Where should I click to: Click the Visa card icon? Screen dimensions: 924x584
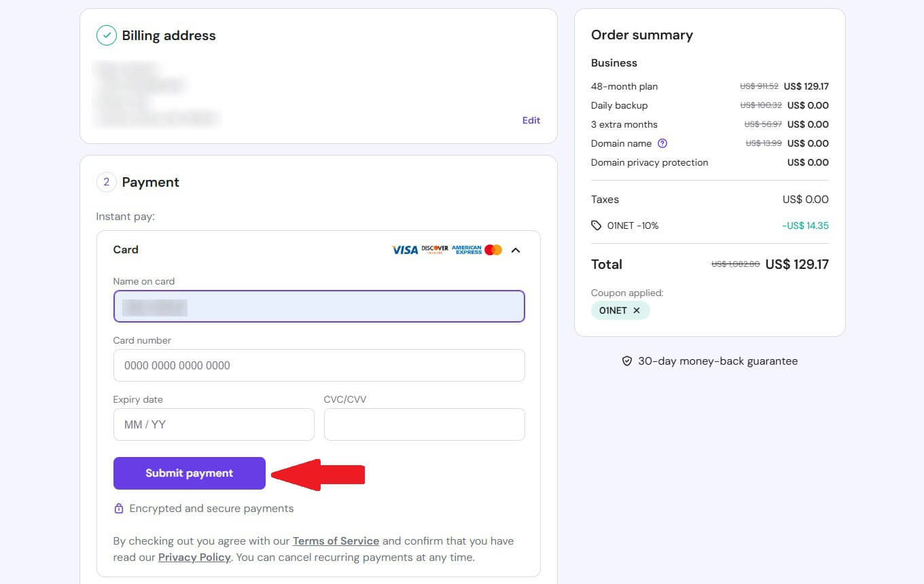pyautogui.click(x=404, y=250)
